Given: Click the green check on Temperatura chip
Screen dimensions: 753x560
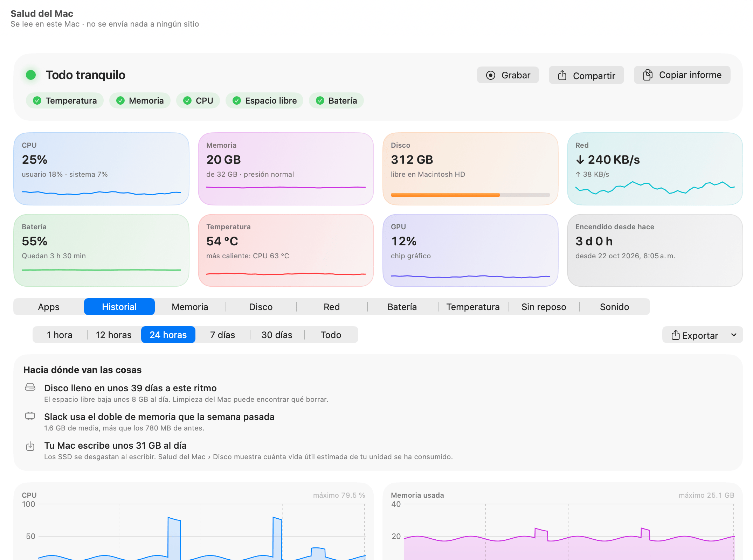Looking at the screenshot, I should coord(37,101).
